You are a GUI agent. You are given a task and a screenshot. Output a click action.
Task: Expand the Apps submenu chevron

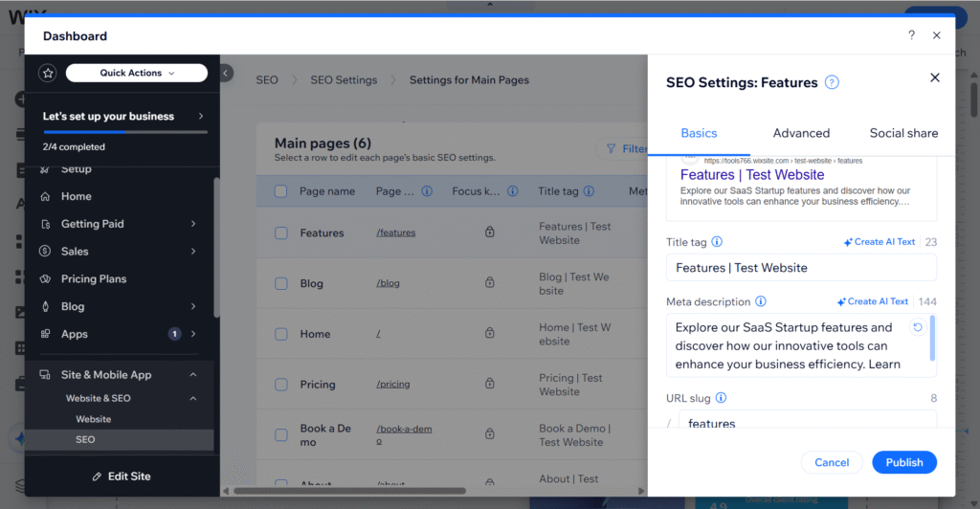point(193,334)
